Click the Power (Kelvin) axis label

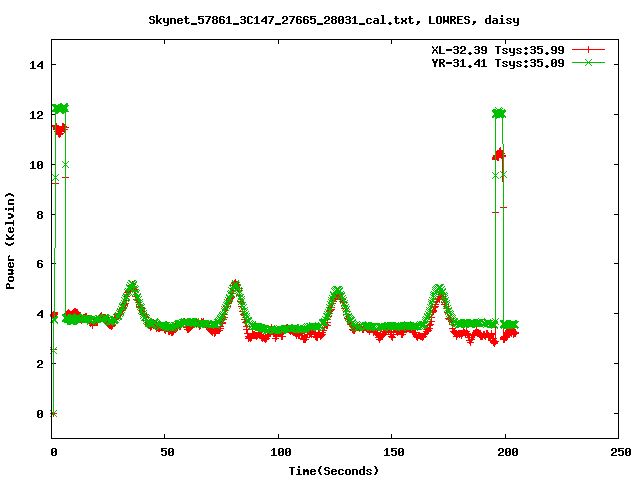10,241
